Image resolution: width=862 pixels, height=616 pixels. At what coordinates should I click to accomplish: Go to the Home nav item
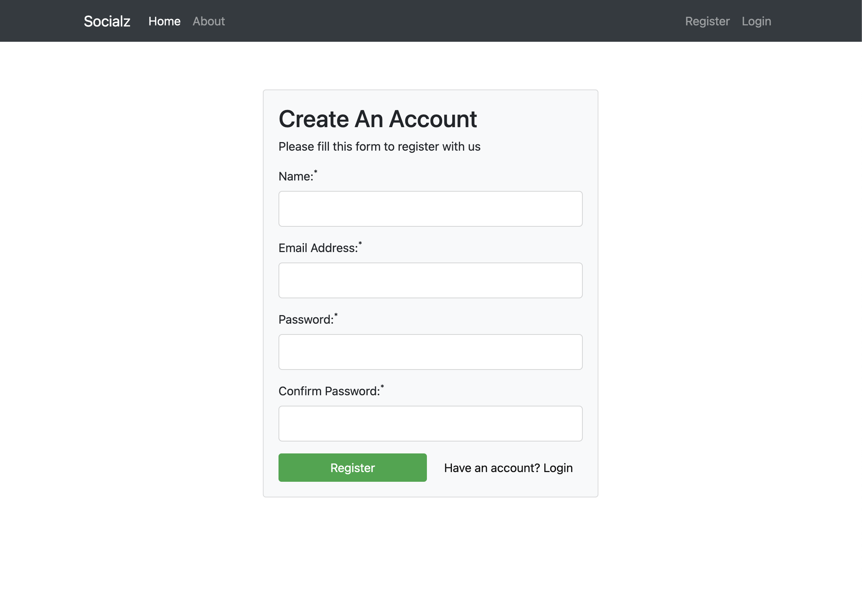(164, 21)
